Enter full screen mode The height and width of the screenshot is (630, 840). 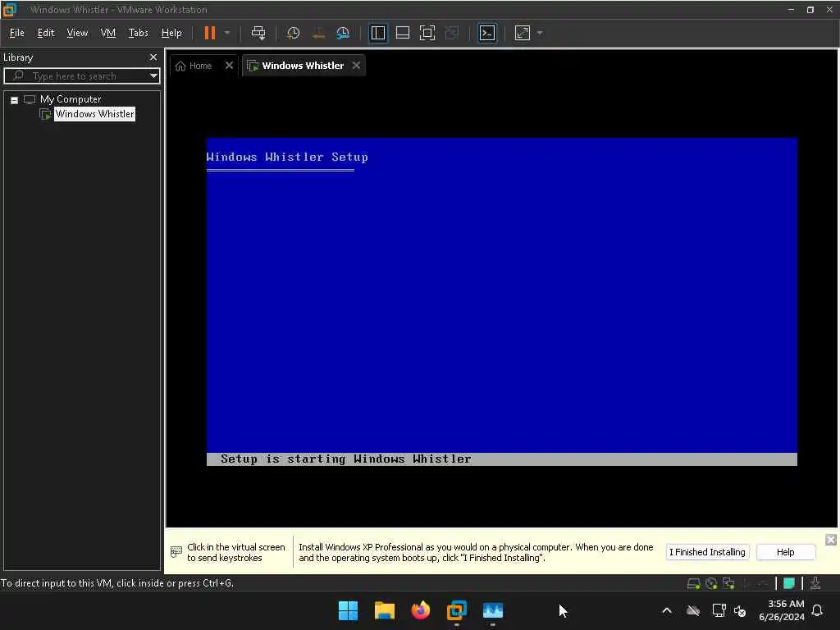pos(427,33)
